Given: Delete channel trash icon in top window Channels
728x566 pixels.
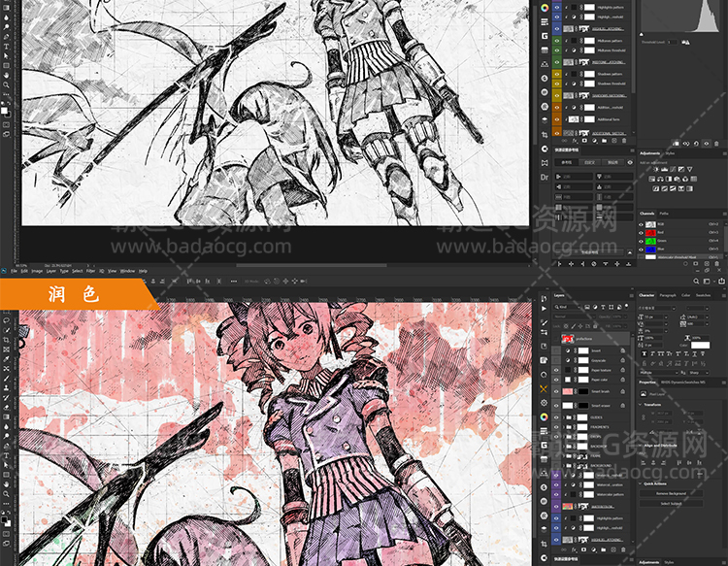Looking at the screenshot, I should click(x=717, y=264).
